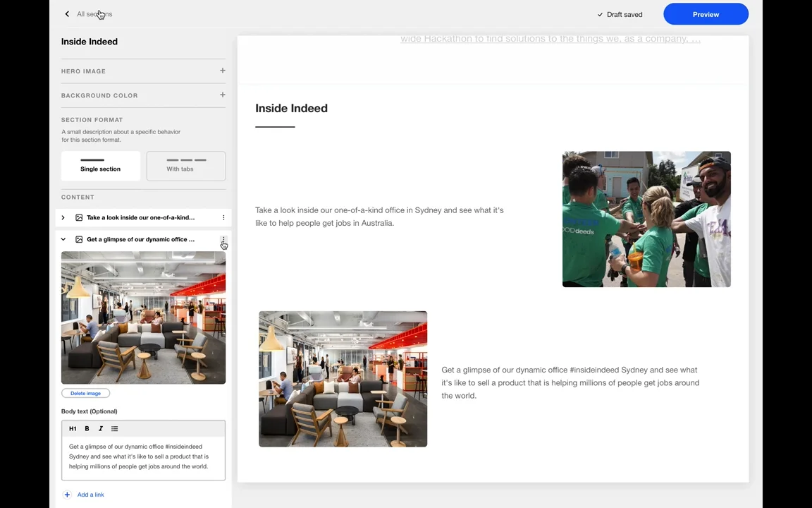
Task: Click the office lounge photo in preview
Action: tap(343, 379)
